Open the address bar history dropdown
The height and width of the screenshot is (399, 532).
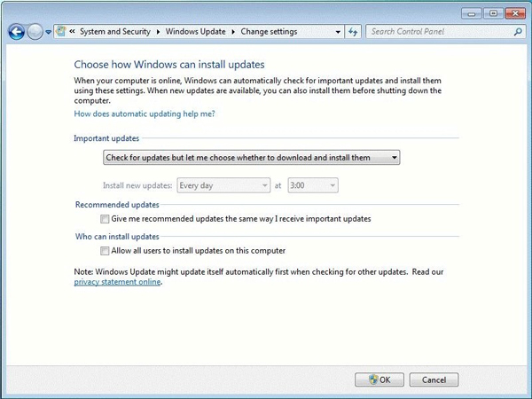[338, 32]
